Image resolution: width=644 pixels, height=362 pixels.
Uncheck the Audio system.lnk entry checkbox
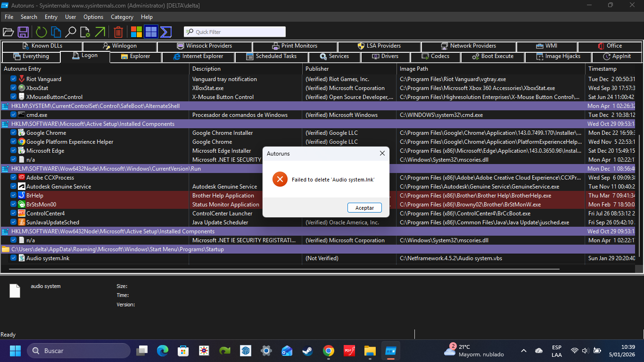click(x=14, y=258)
